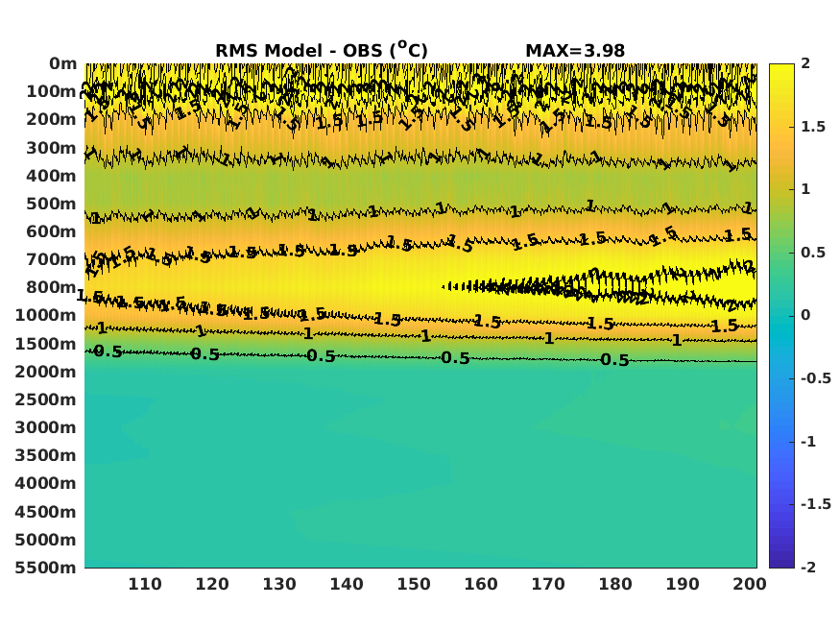Click the '1000m' depth axis label
This screenshot has height=630, width=840.
tap(45, 316)
